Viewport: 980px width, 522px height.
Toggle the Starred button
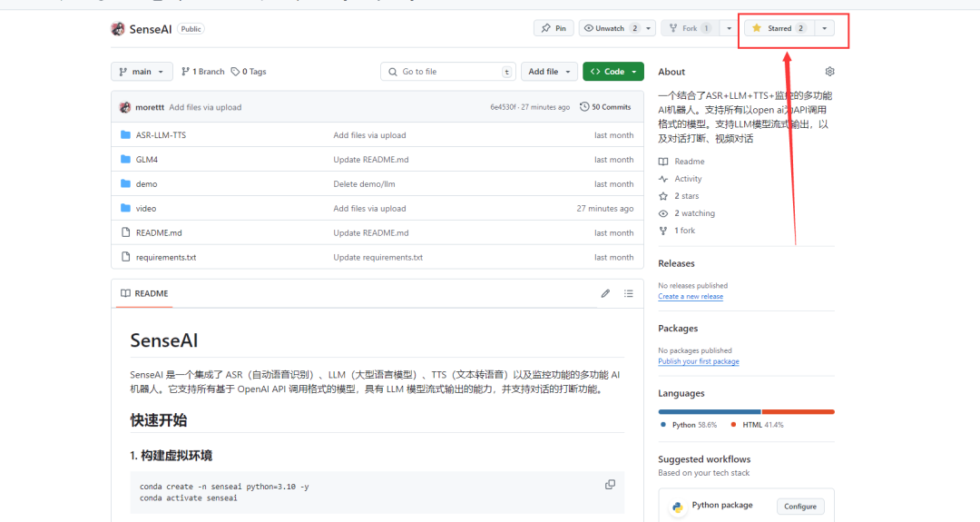(x=779, y=28)
